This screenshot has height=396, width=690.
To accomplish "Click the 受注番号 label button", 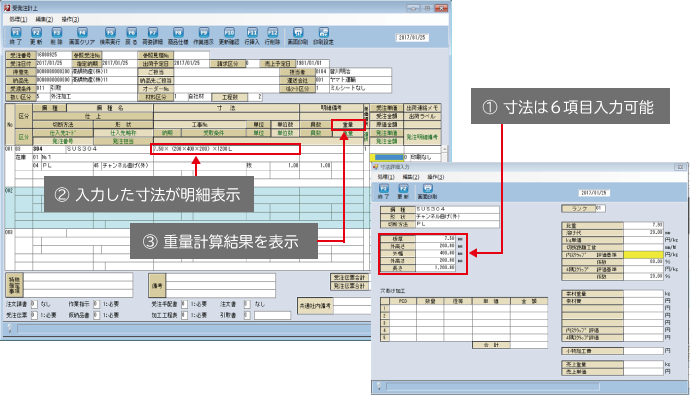I will pyautogui.click(x=21, y=55).
